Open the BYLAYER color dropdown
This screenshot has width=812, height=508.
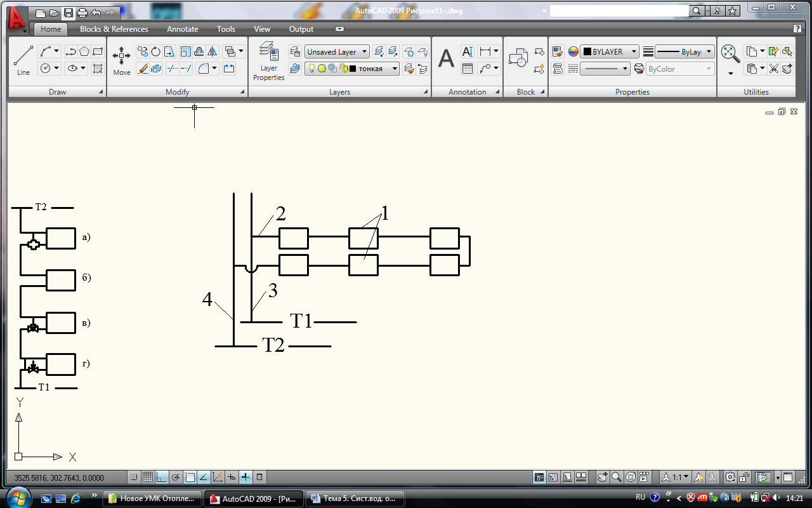point(610,52)
